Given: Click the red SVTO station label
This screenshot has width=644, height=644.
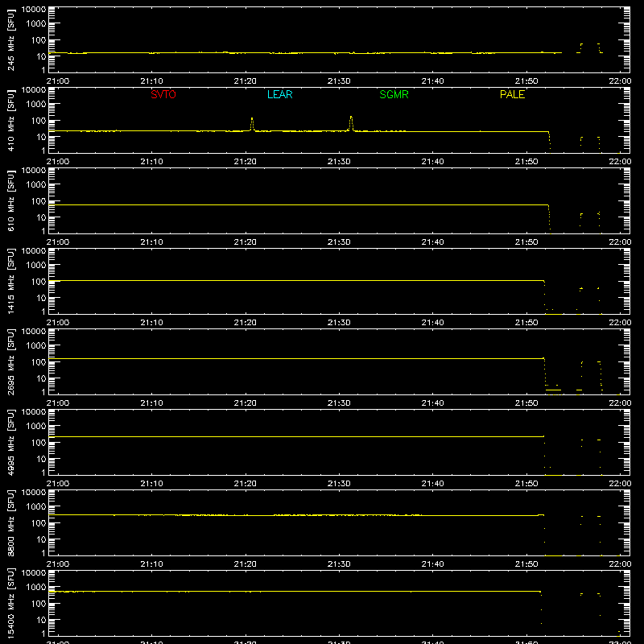Looking at the screenshot, I should pyautogui.click(x=163, y=94).
